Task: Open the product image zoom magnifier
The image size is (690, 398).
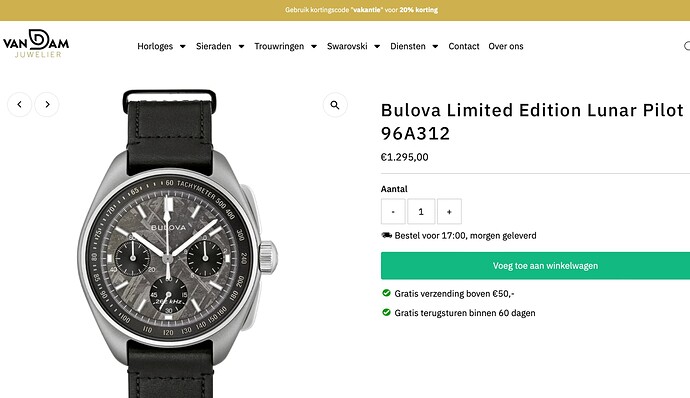Action: tap(335, 105)
